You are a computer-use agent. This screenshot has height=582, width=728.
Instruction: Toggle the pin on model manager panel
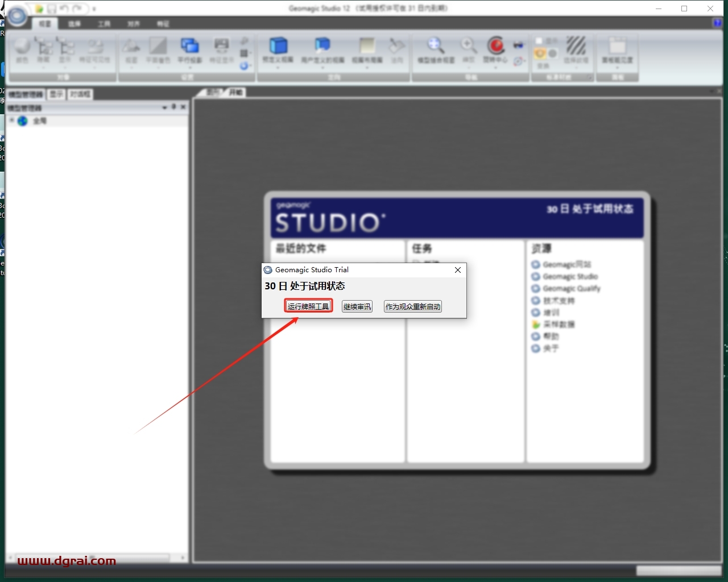[174, 106]
